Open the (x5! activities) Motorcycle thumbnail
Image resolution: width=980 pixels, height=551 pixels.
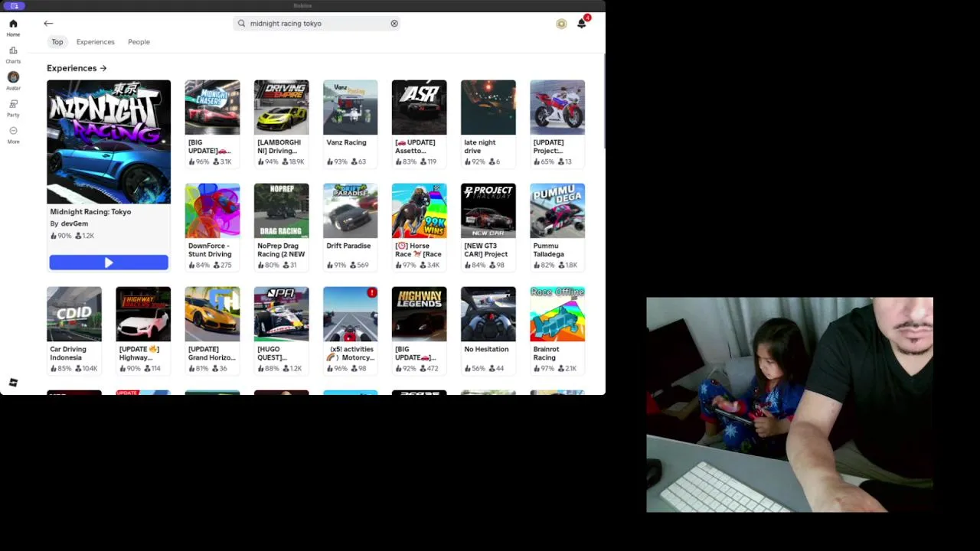click(x=351, y=314)
